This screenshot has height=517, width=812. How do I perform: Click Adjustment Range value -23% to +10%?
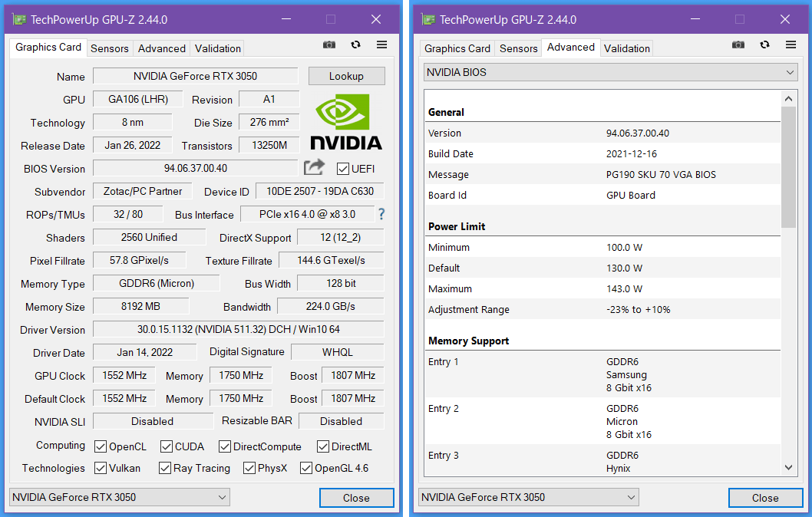pyautogui.click(x=639, y=309)
